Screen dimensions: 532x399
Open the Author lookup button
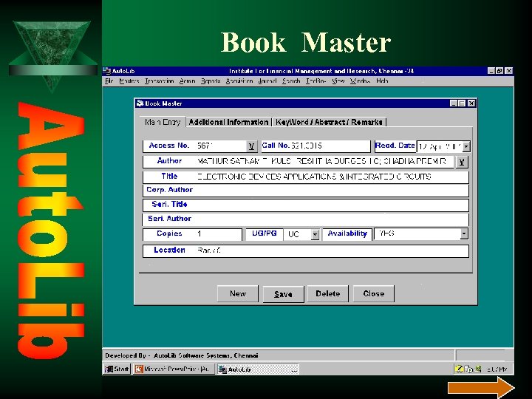pyautogui.click(x=461, y=162)
